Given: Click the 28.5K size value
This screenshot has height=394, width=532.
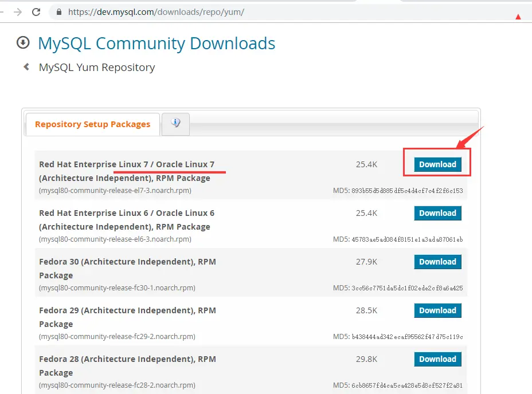Looking at the screenshot, I should click(366, 310).
